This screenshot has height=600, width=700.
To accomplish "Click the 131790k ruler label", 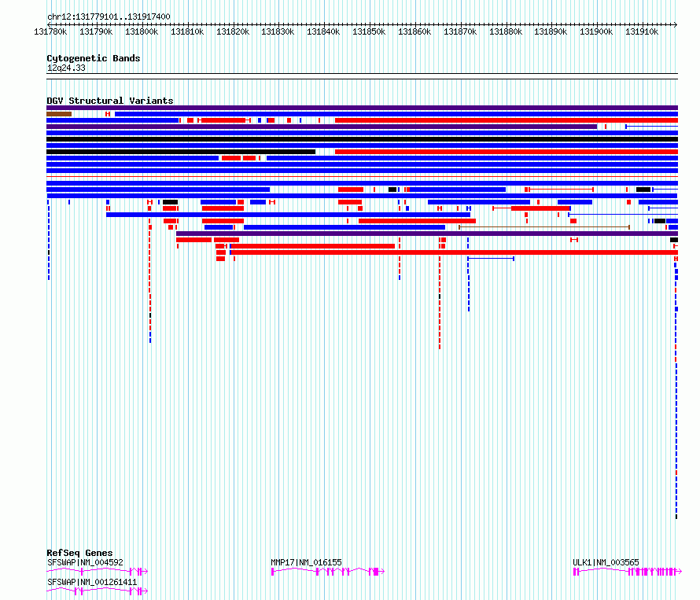I will (x=96, y=31).
